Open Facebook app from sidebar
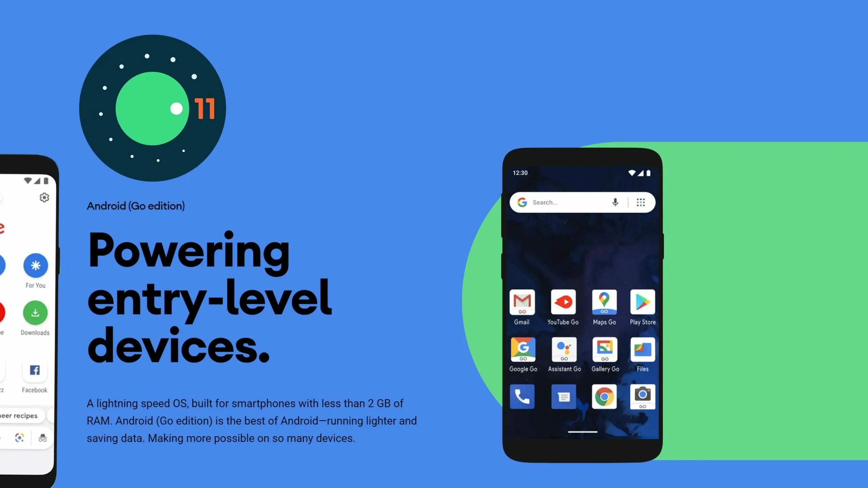The height and width of the screenshot is (488, 868). [x=34, y=371]
